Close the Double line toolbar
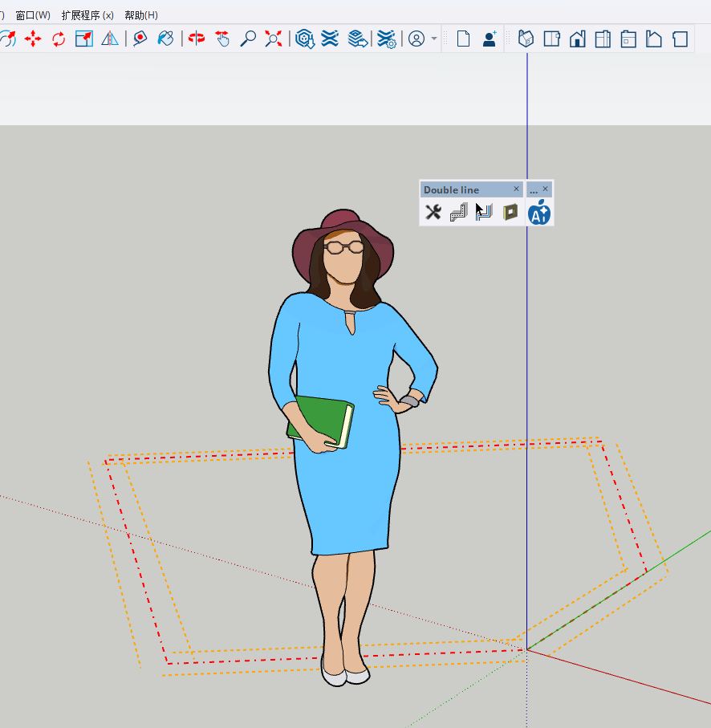Viewport: 711px width, 728px height. 516,189
